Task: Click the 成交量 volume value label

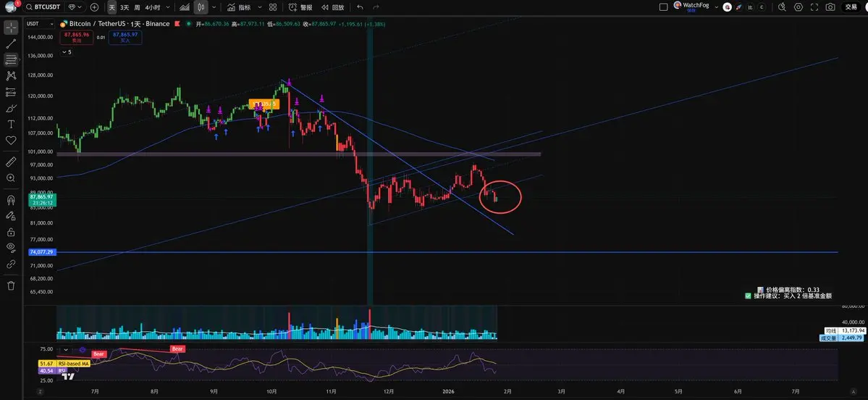Action: tap(842, 338)
